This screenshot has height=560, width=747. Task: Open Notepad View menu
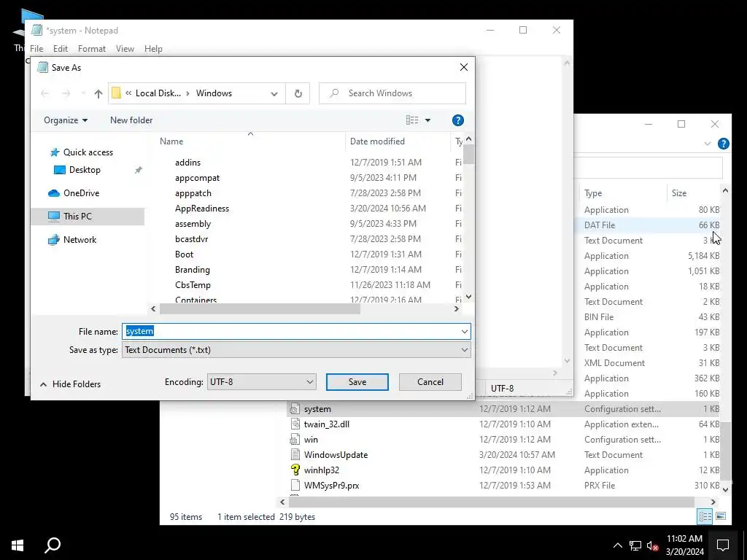(125, 49)
